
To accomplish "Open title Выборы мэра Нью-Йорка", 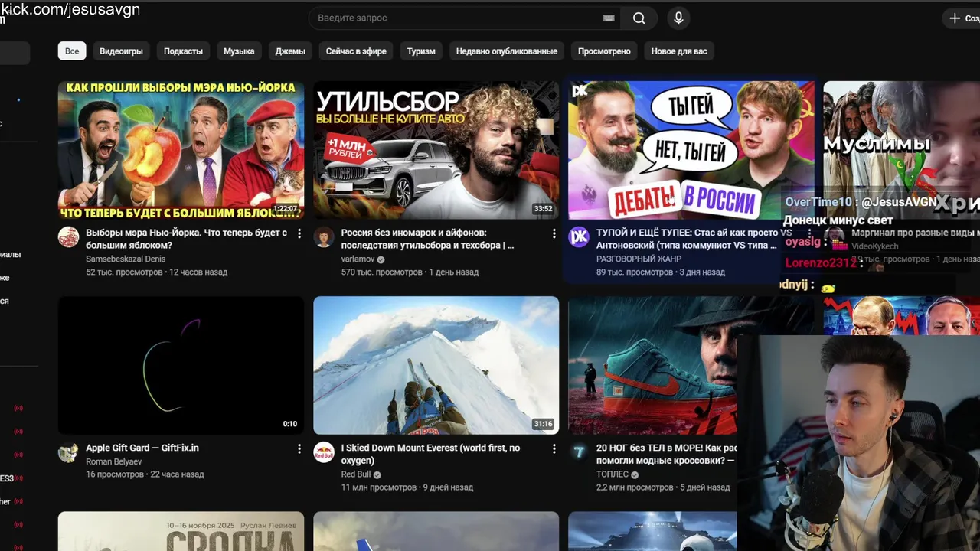I will 187,239.
